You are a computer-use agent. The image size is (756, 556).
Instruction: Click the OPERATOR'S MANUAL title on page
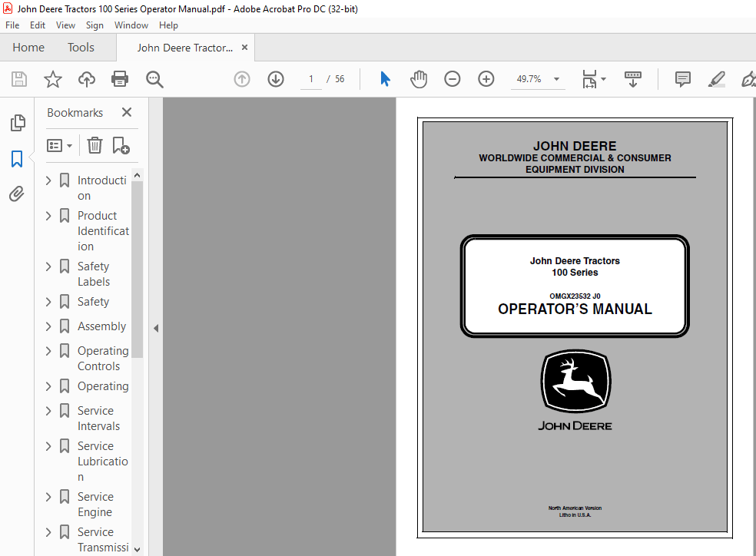575,309
